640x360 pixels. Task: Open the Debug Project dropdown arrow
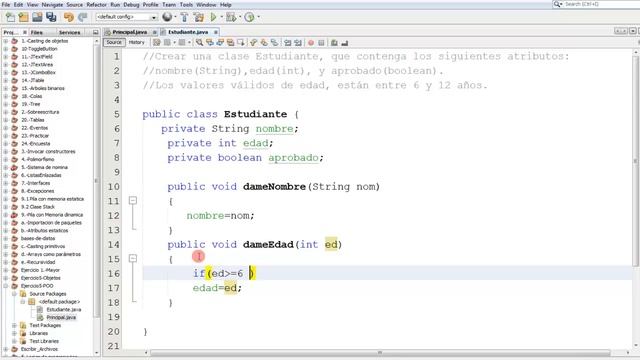click(x=240, y=17)
